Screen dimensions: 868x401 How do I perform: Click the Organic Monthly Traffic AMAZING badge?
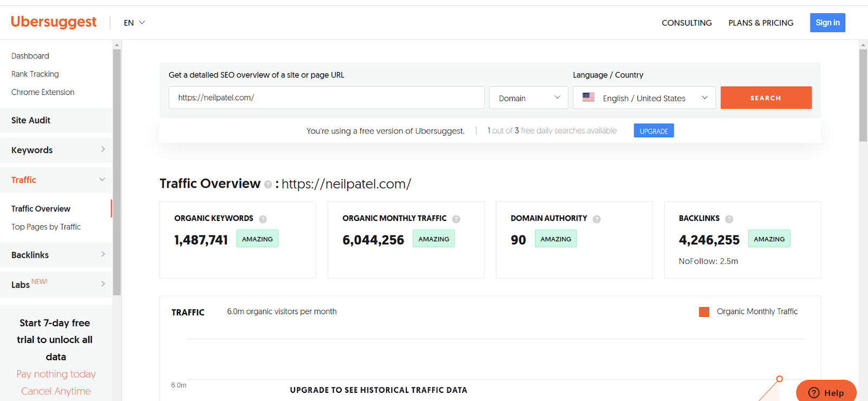pyautogui.click(x=433, y=239)
